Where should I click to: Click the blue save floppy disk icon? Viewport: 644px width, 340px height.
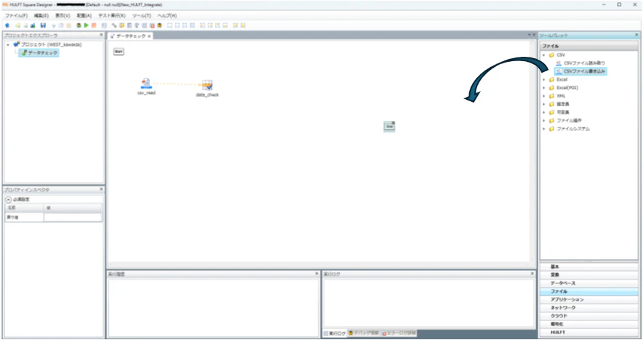click(x=43, y=25)
